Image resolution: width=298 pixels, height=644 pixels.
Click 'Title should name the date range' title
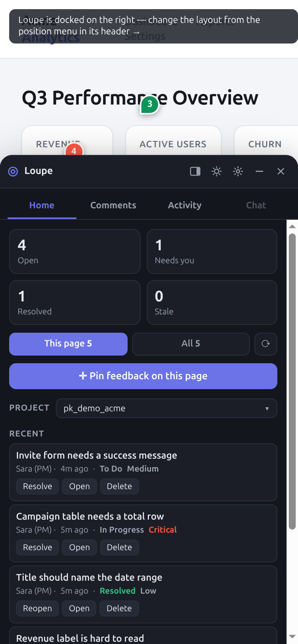(89, 578)
